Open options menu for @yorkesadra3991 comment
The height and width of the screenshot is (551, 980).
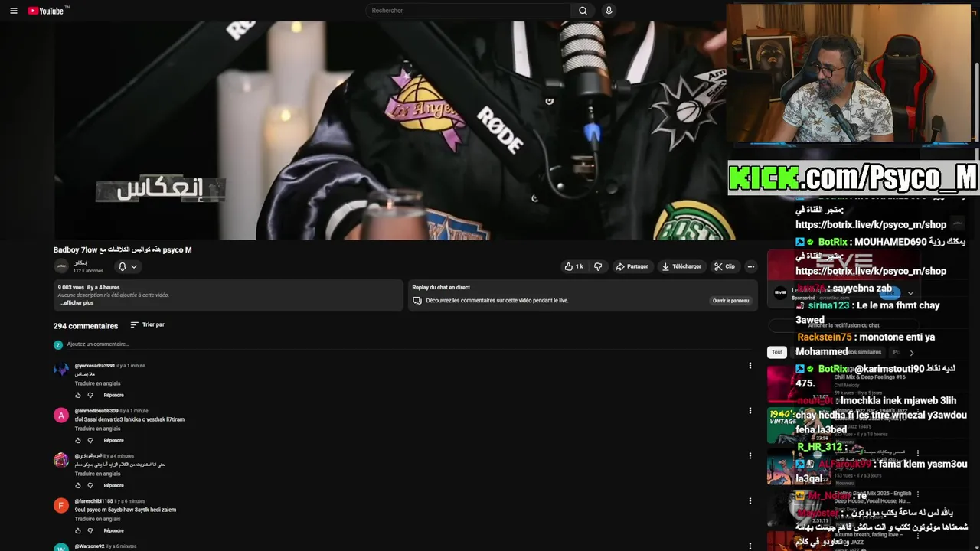coord(750,366)
